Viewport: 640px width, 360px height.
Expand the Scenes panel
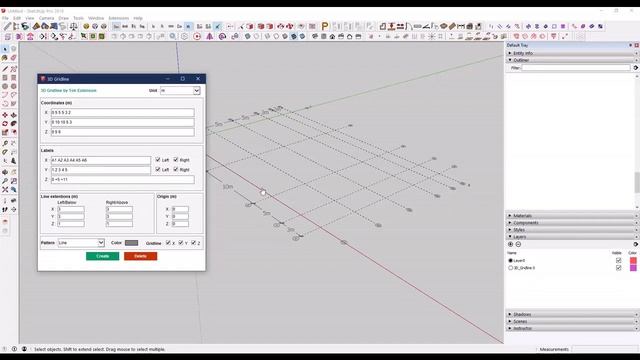(x=571, y=321)
